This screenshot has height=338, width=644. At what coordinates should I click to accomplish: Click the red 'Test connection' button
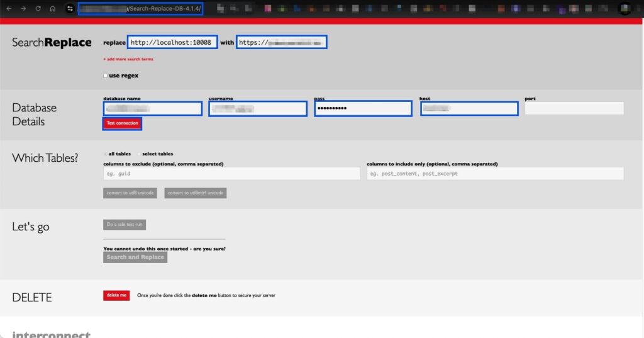pos(122,123)
